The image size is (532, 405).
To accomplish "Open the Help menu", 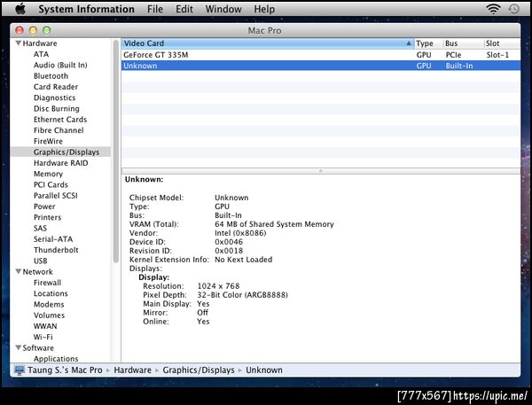I will [264, 9].
